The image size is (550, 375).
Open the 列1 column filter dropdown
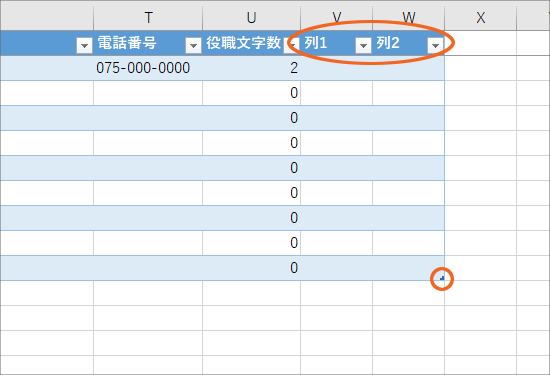coord(363,46)
